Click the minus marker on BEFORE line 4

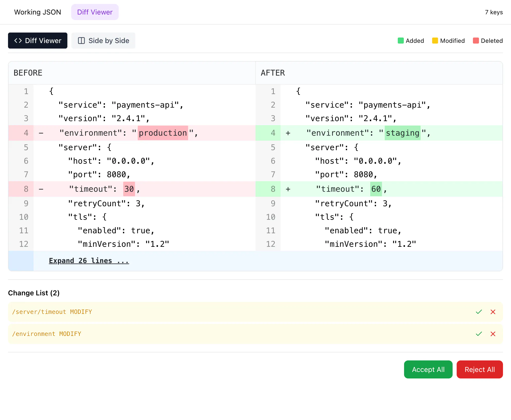tap(41, 133)
